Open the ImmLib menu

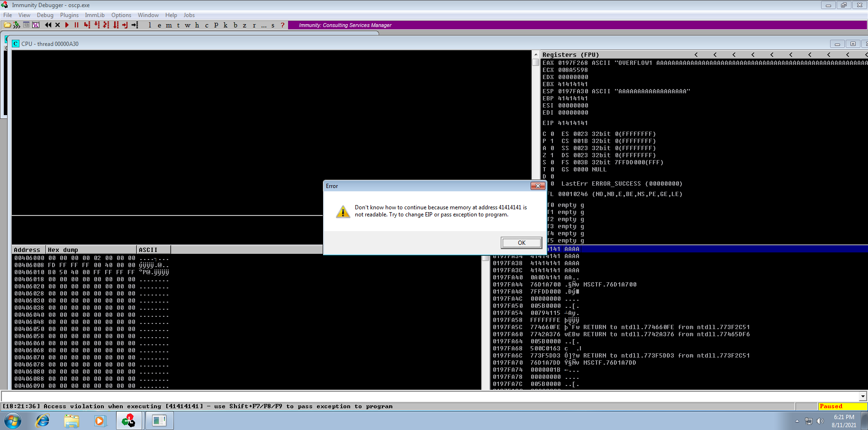95,15
